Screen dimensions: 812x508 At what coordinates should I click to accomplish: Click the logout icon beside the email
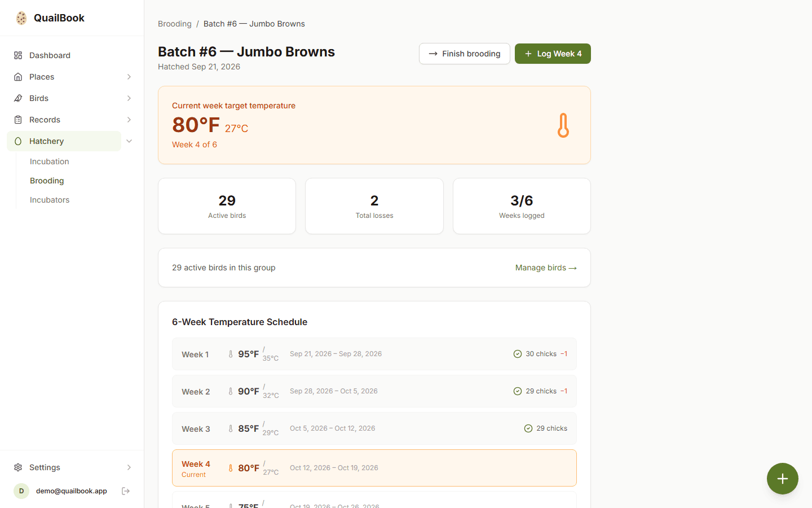126,491
